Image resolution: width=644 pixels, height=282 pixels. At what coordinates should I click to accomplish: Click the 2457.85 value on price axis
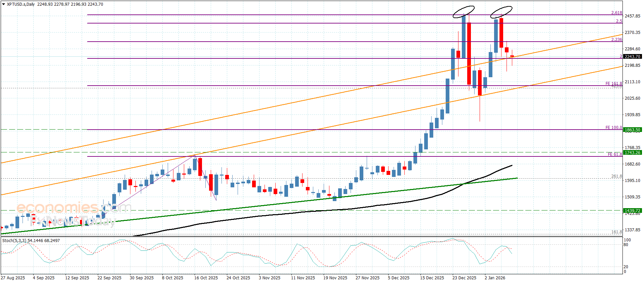tap(632, 16)
